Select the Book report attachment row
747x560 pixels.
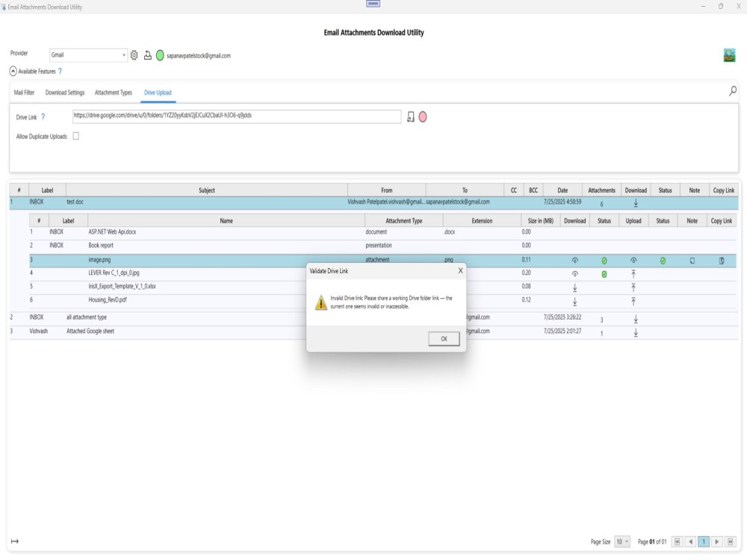pos(382,245)
